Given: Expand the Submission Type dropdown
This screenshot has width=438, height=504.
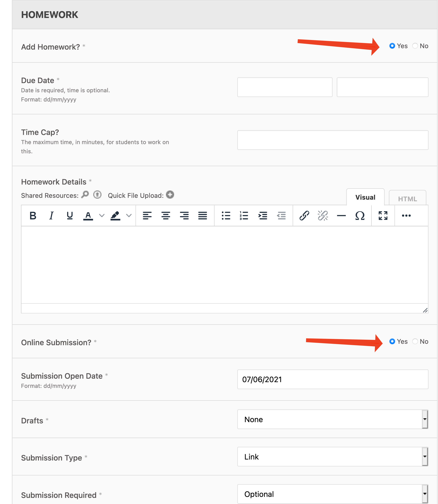Looking at the screenshot, I should [x=332, y=457].
